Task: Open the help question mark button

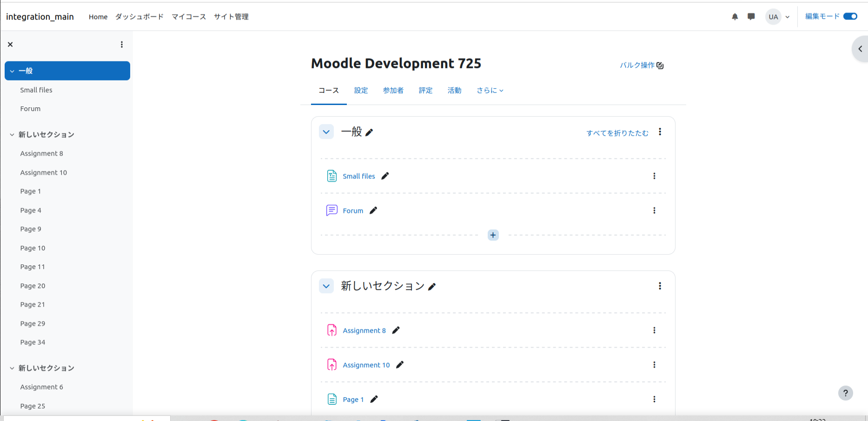Action: 846,393
